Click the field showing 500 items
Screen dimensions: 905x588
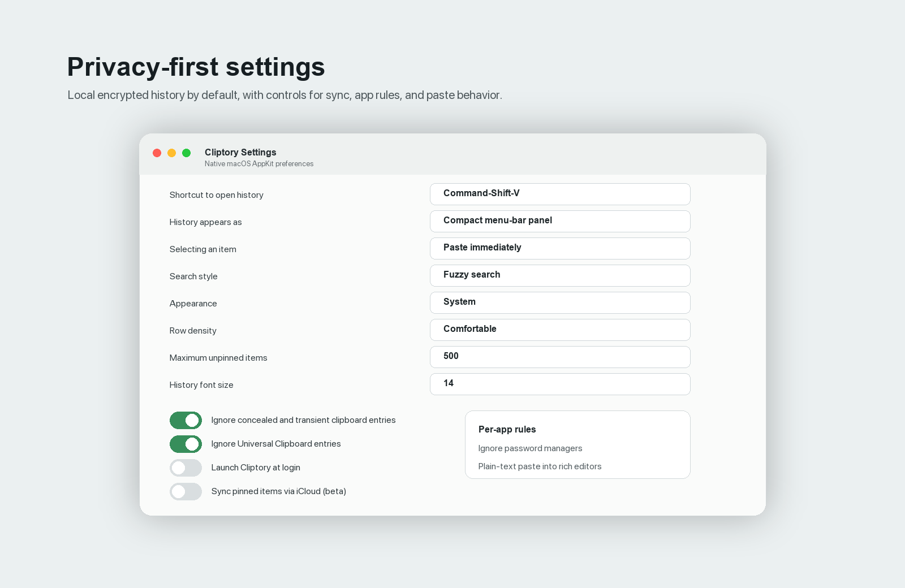[x=560, y=357]
